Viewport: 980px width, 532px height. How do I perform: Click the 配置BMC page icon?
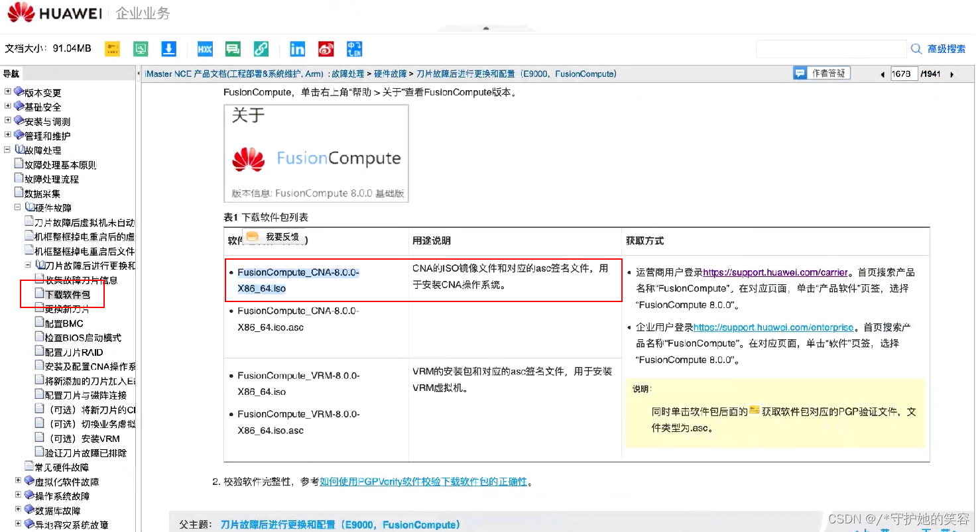click(x=39, y=323)
